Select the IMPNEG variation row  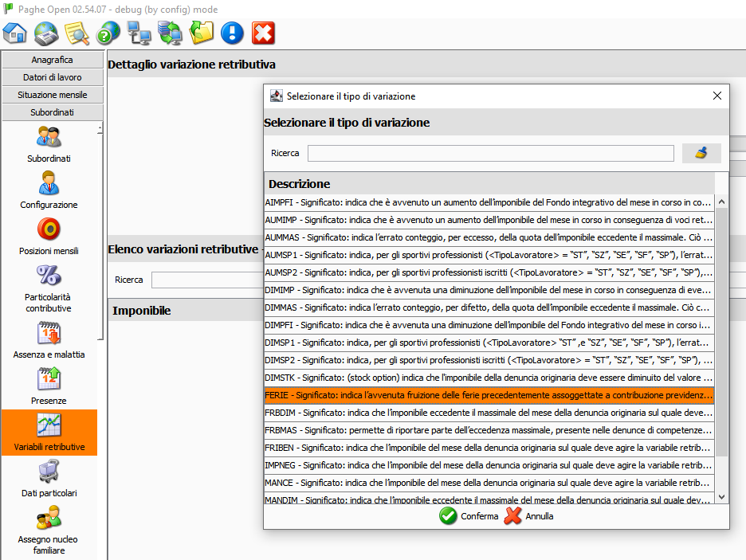[x=489, y=466]
